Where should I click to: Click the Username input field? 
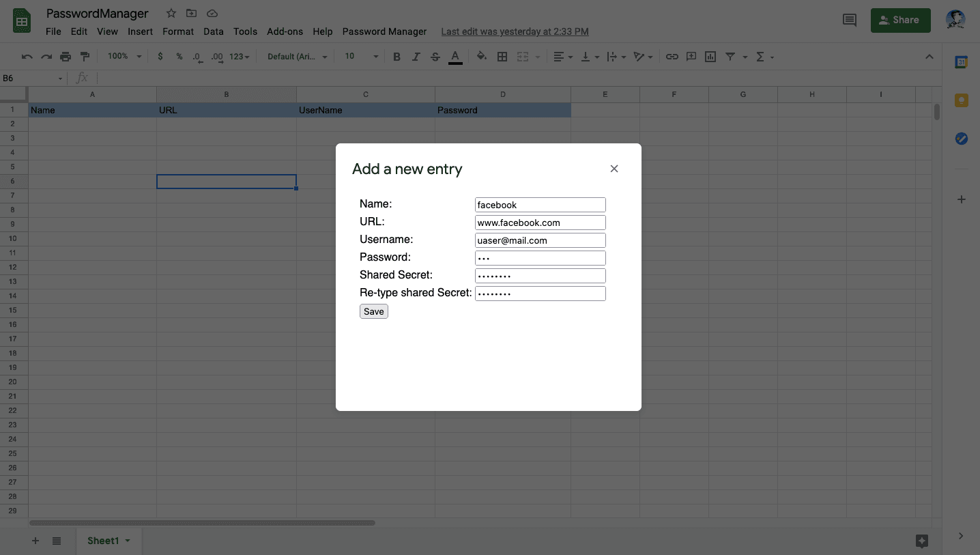point(540,240)
